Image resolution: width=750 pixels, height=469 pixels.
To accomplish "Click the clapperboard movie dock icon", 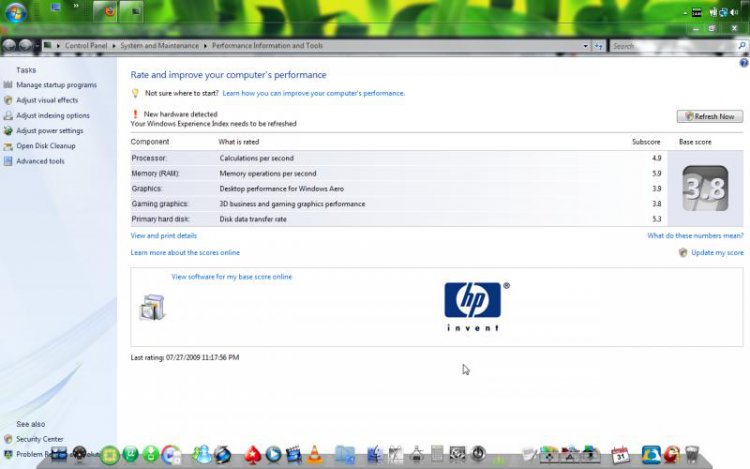I will coord(294,454).
